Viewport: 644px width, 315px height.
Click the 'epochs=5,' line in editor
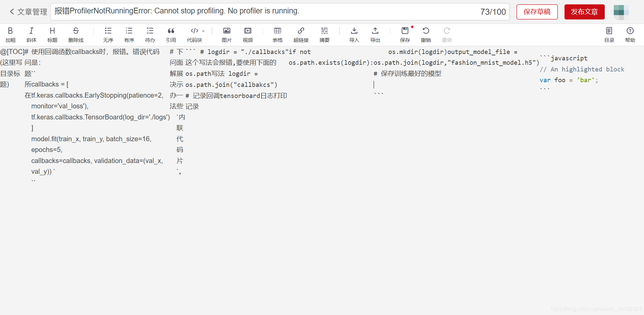pos(47,150)
